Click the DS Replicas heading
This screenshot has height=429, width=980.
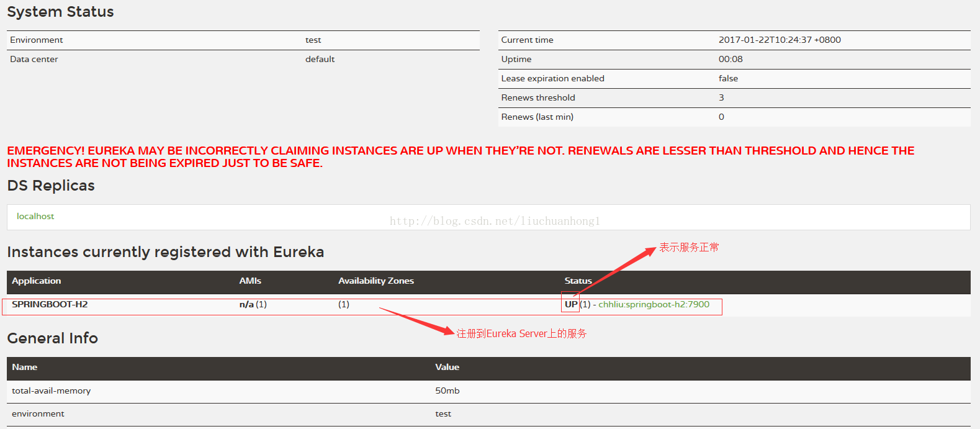(51, 186)
